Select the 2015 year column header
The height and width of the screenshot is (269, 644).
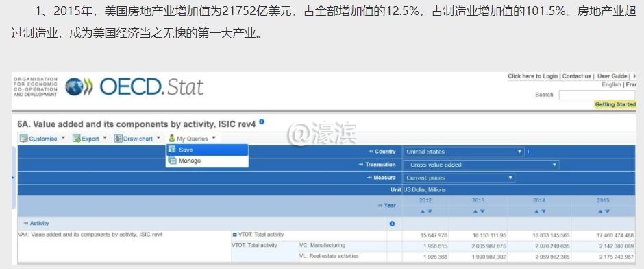[603, 200]
